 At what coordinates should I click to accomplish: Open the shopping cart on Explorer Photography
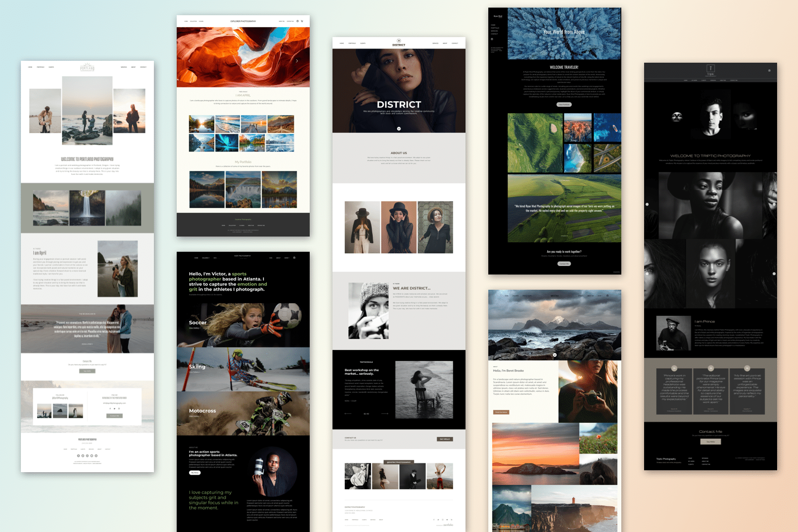tap(302, 21)
